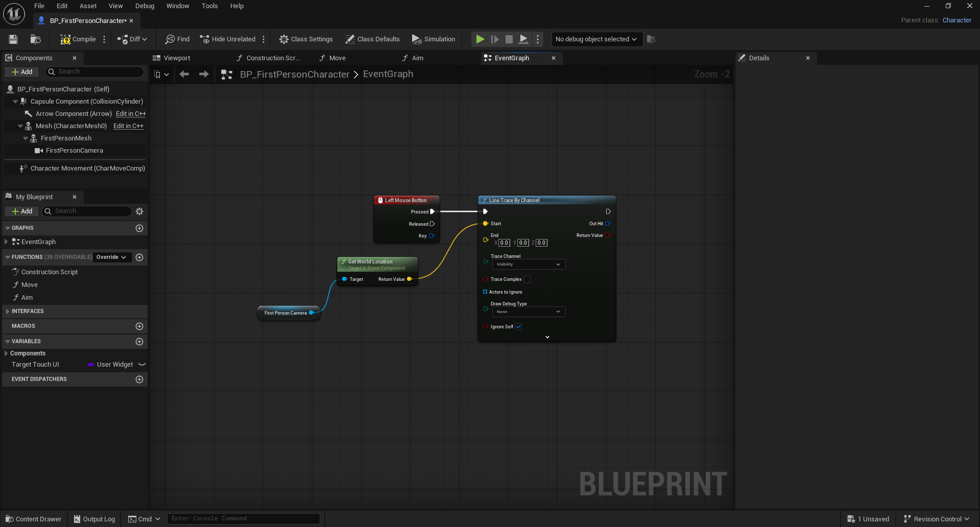The image size is (980, 527).
Task: Compile the blueprint
Action: pos(78,39)
